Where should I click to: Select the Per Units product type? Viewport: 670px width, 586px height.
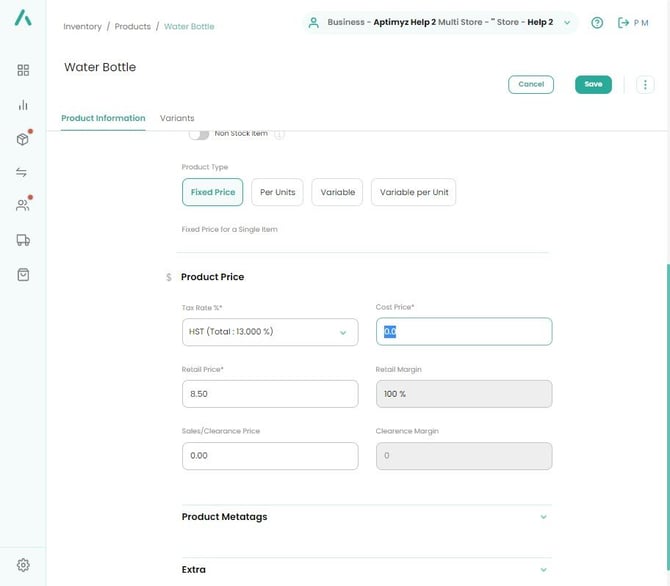click(277, 192)
